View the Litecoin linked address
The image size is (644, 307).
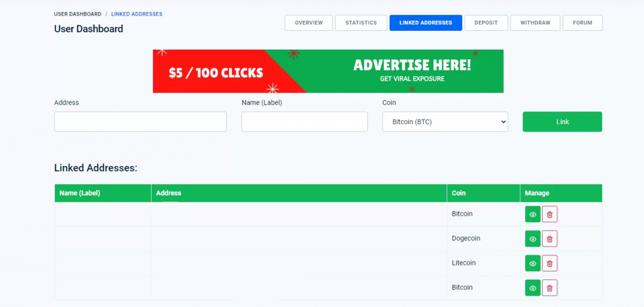(533, 264)
